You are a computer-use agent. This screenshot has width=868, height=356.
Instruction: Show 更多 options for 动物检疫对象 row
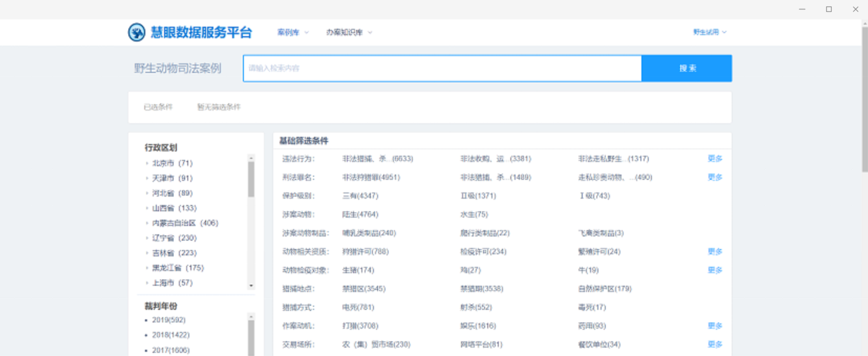coord(715,270)
